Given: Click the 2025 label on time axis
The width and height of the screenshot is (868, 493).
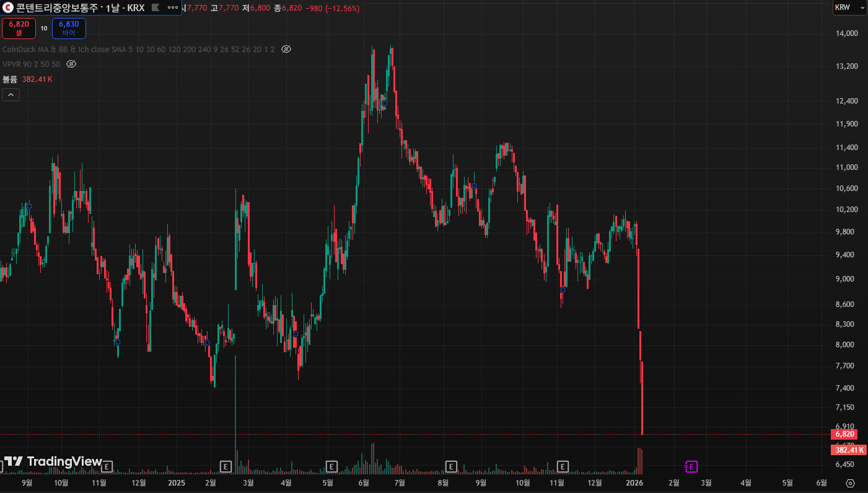Looking at the screenshot, I should [177, 483].
